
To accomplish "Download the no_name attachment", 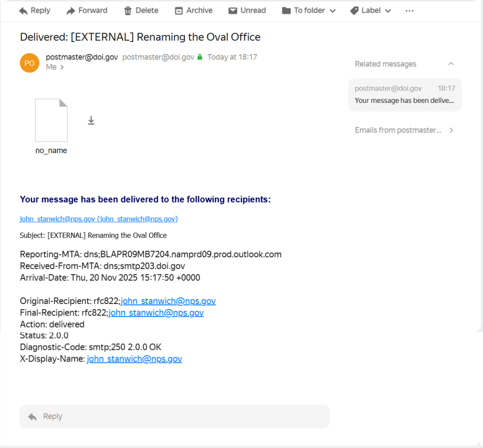I will (x=91, y=121).
